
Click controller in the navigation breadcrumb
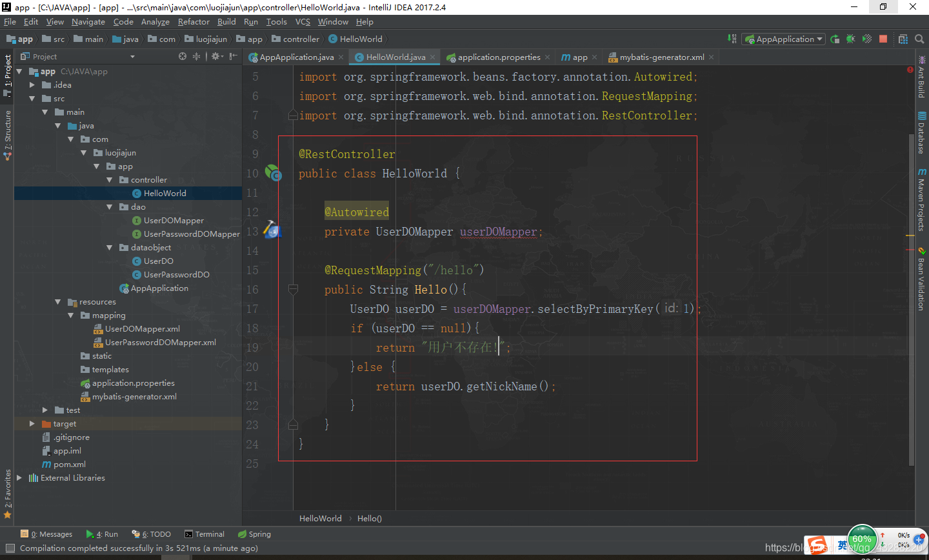click(x=295, y=39)
